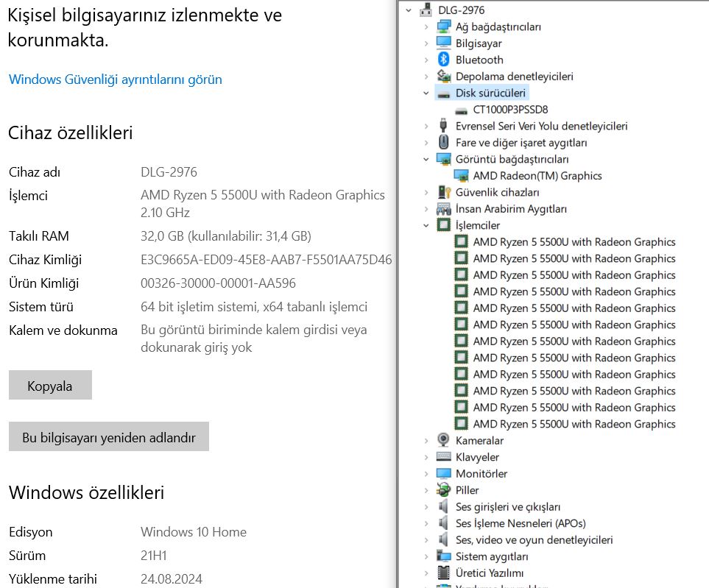Image resolution: width=709 pixels, height=588 pixels.
Task: Collapse the İşlemciler category
Action: (x=426, y=225)
